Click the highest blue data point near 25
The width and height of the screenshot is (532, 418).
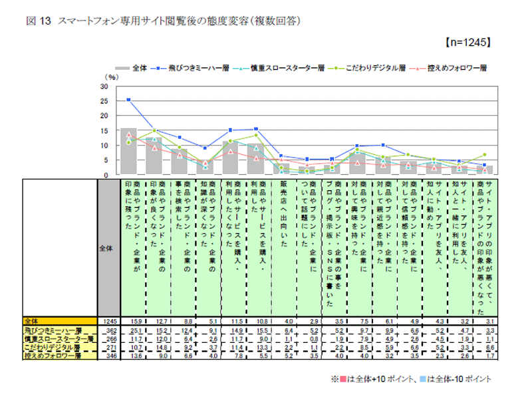point(128,100)
